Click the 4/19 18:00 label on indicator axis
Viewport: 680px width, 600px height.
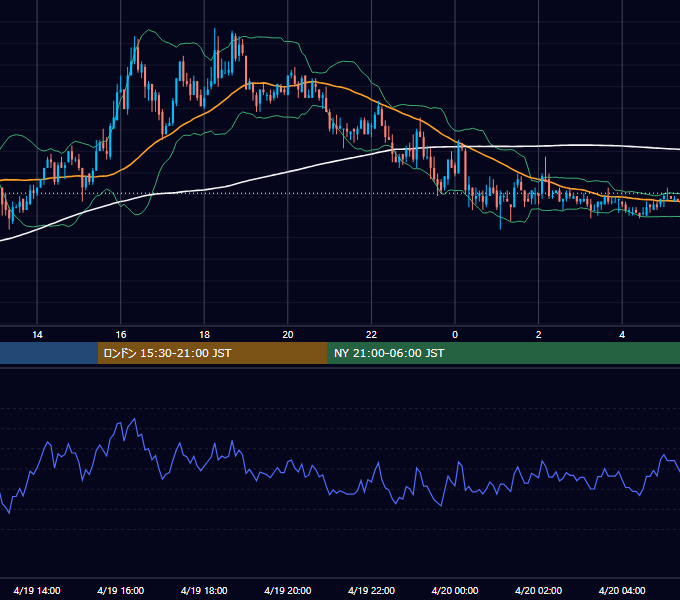204,590
